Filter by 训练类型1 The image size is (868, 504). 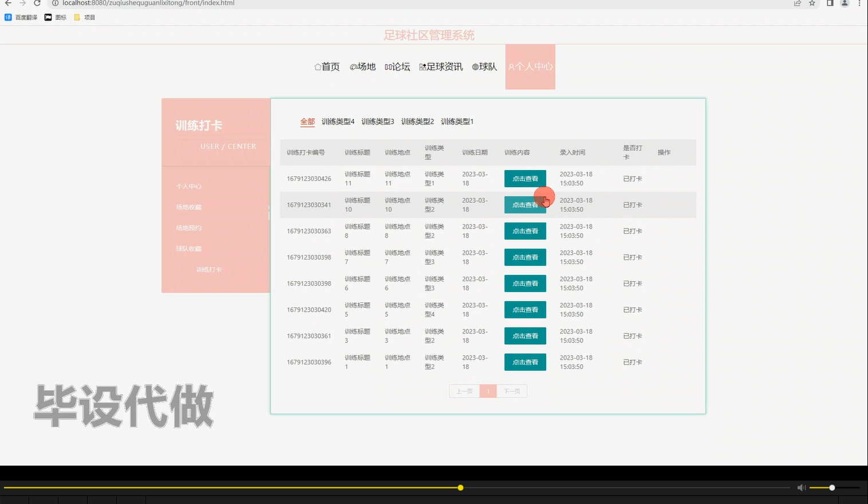point(457,121)
